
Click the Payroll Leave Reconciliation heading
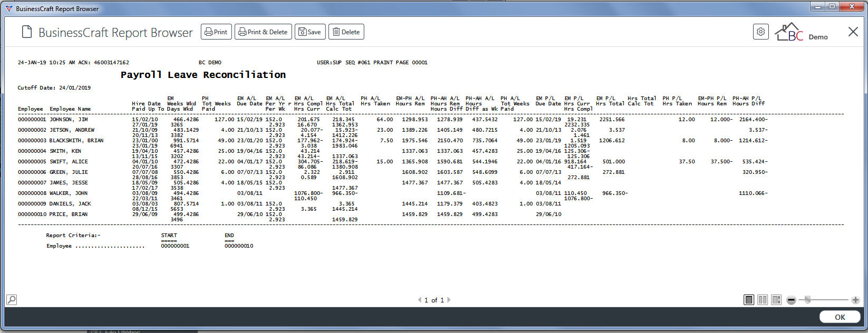203,75
